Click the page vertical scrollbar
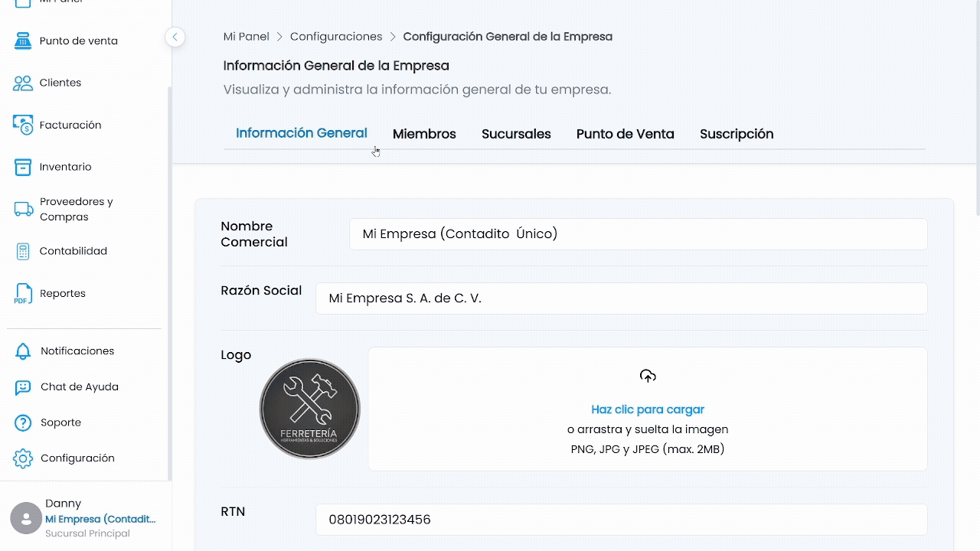The image size is (980, 551). coord(977,107)
